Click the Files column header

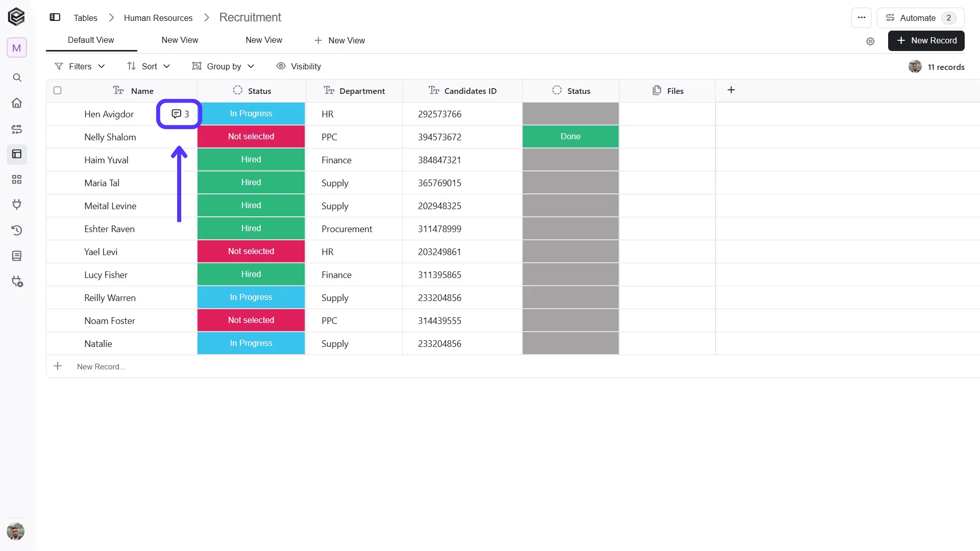click(x=668, y=91)
